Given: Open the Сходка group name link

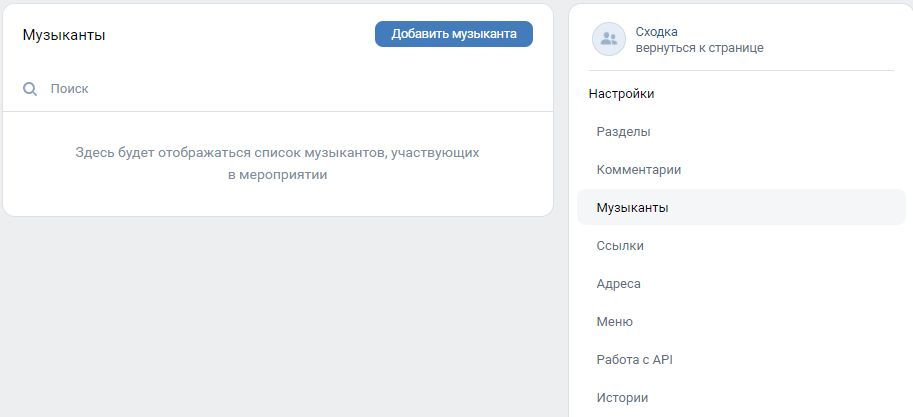Looking at the screenshot, I should tap(656, 32).
